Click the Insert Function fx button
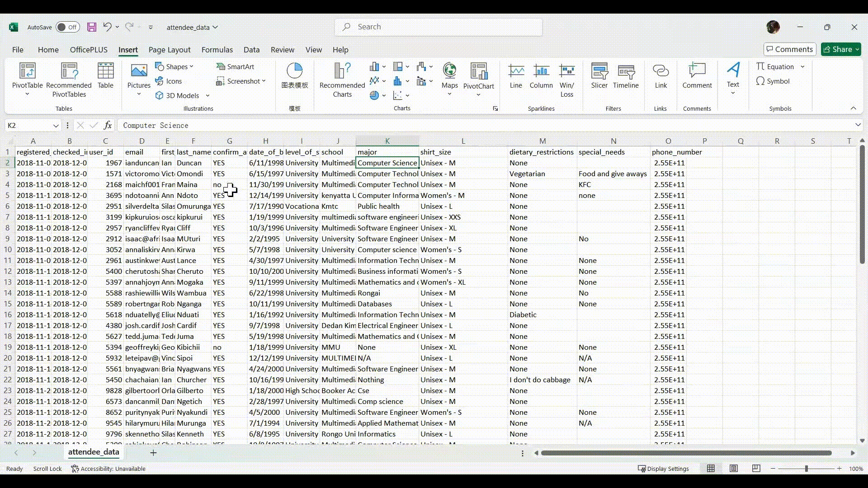The width and height of the screenshot is (868, 488). [108, 125]
